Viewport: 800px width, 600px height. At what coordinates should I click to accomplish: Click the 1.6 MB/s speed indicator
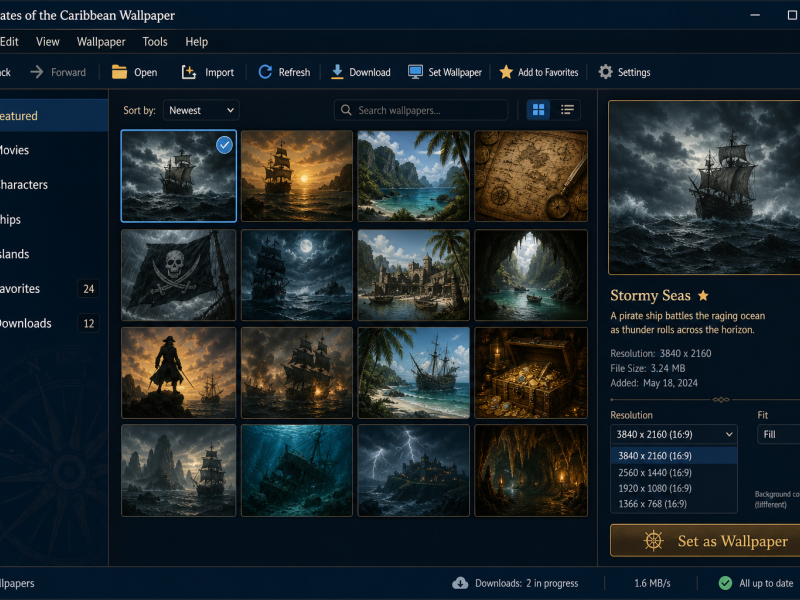point(652,583)
